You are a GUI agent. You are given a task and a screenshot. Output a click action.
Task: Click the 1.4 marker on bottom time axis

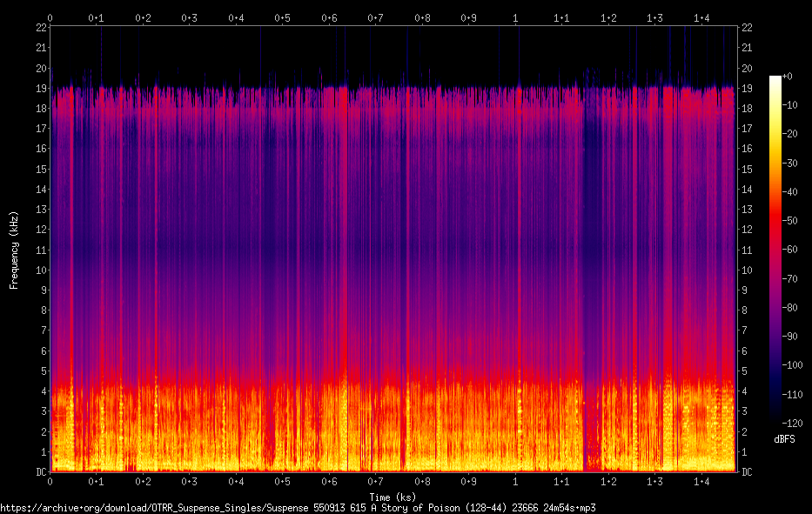pyautogui.click(x=701, y=482)
